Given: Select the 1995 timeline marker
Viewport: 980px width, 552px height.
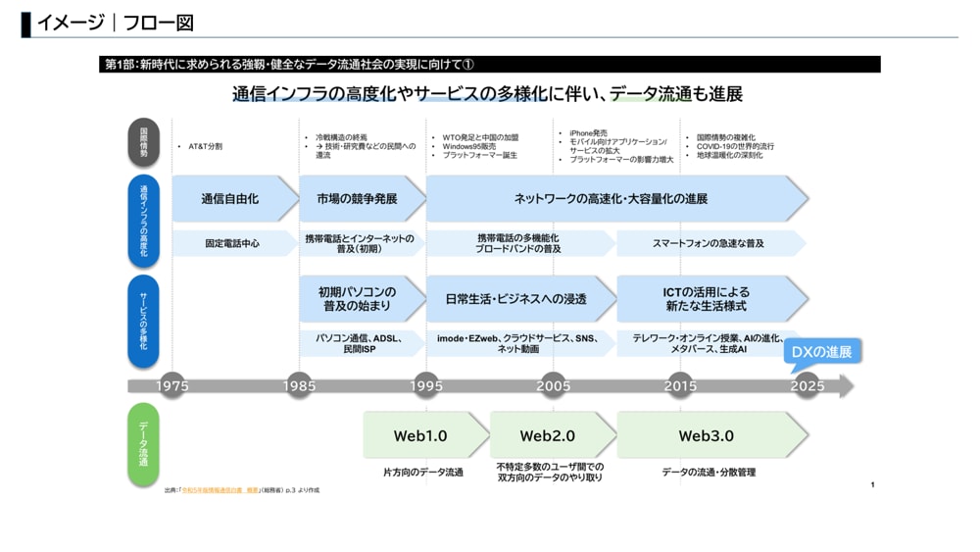Looking at the screenshot, I should (426, 385).
